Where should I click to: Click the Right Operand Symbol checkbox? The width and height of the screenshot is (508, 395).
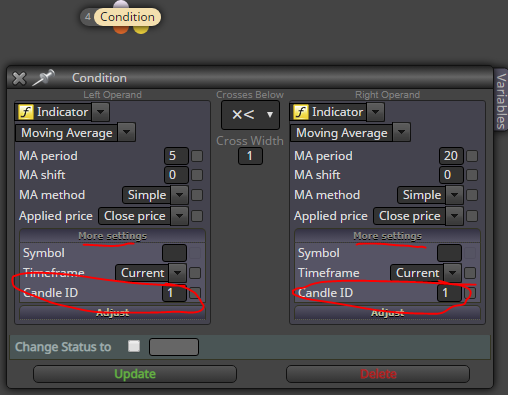point(470,253)
